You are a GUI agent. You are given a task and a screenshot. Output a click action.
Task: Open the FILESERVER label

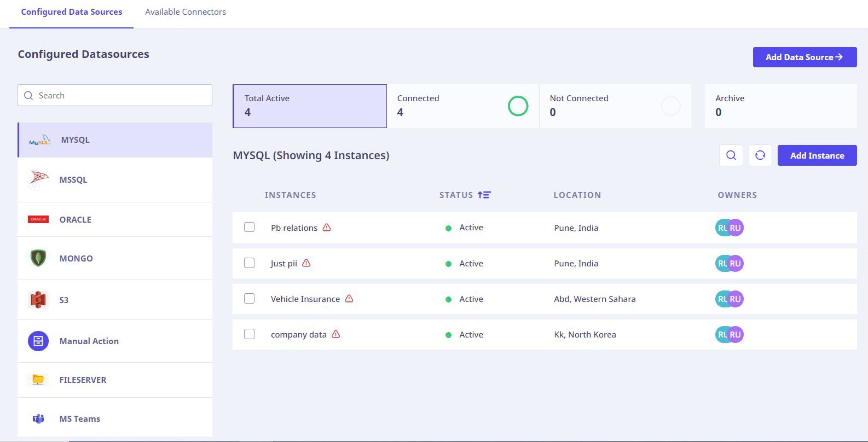pos(83,380)
